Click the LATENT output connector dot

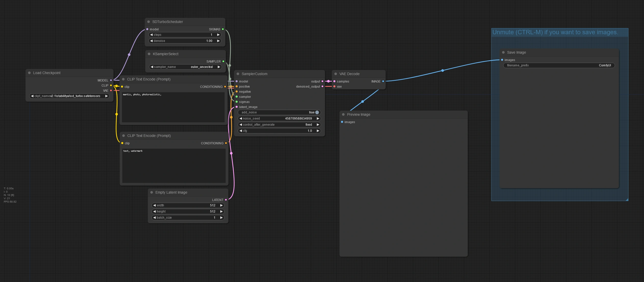coord(226,200)
